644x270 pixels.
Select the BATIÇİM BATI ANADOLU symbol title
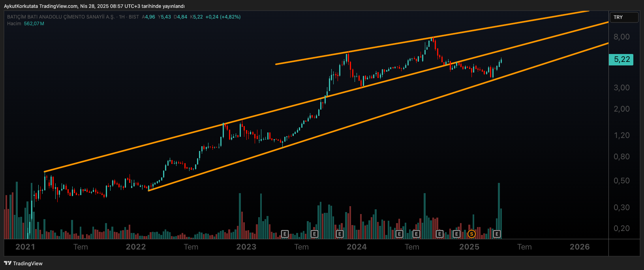click(61, 17)
